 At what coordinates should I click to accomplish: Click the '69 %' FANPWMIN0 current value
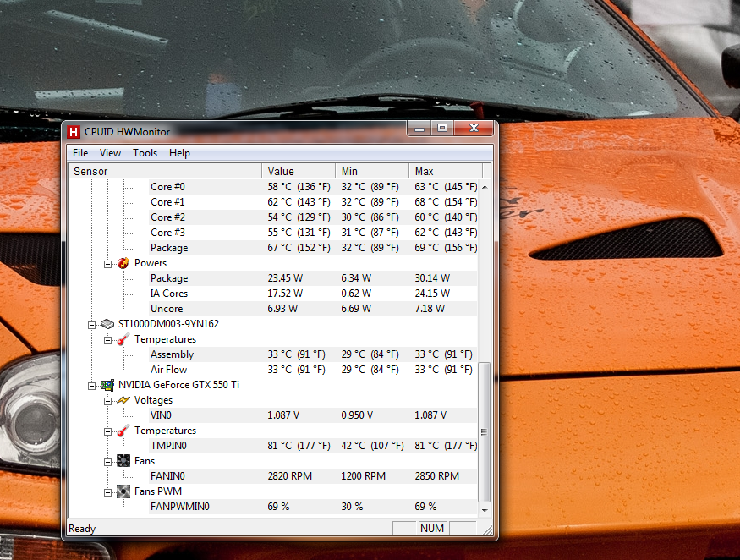click(x=278, y=507)
